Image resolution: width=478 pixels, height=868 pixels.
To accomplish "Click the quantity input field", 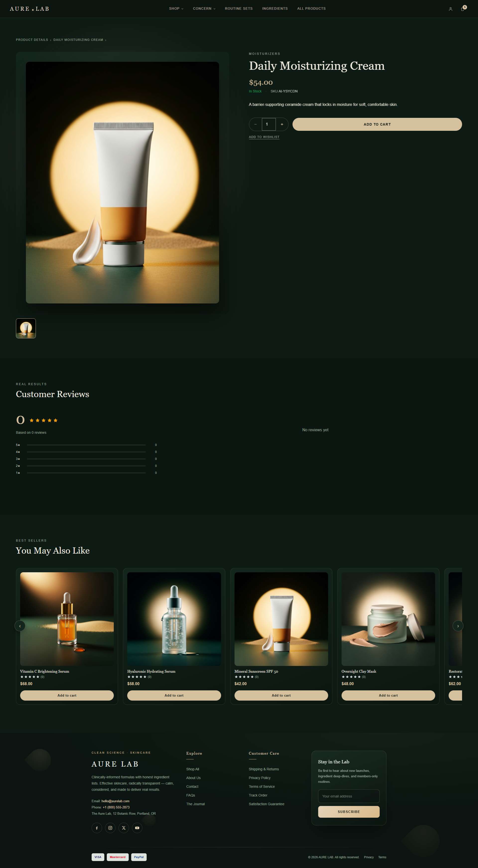I will coord(269,124).
